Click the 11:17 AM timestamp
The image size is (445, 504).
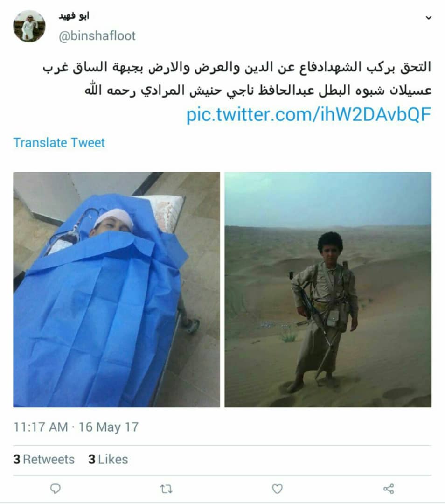[41, 427]
